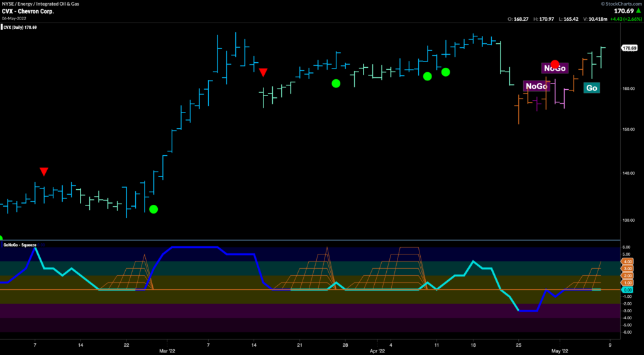Image resolution: width=644 pixels, height=355 pixels.
Task: Click the '06-May-2022' date text
Action: click(13, 18)
